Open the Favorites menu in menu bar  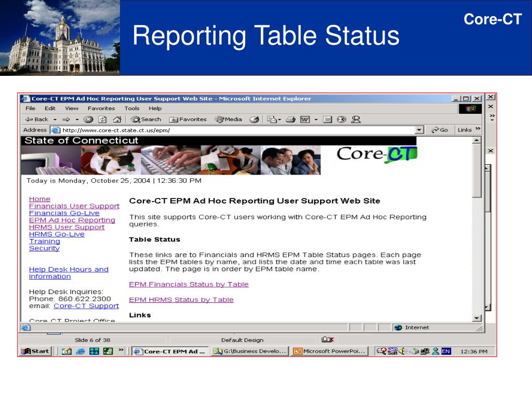101,109
